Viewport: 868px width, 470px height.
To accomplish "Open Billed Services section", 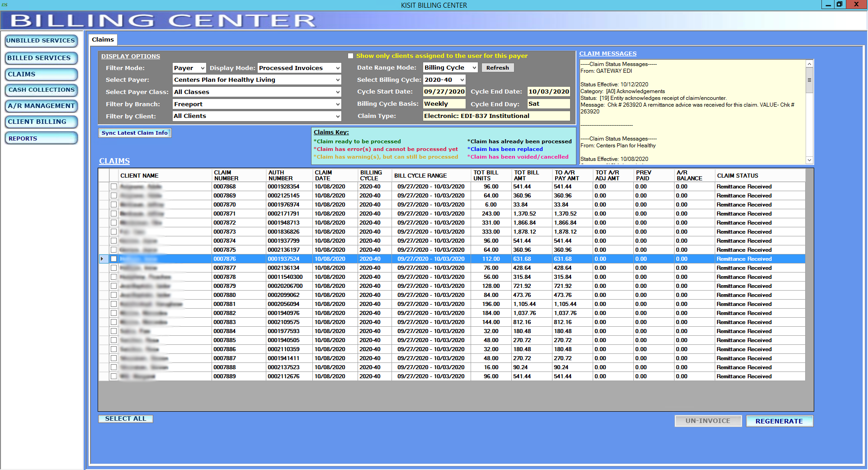I will pos(41,58).
